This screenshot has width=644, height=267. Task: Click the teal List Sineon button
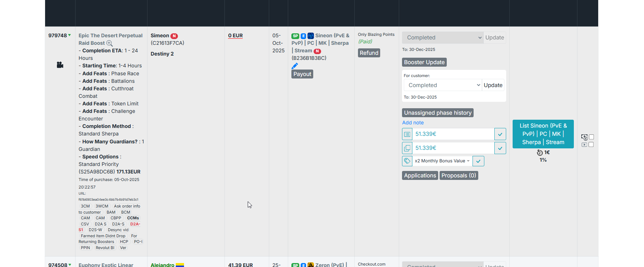click(543, 134)
